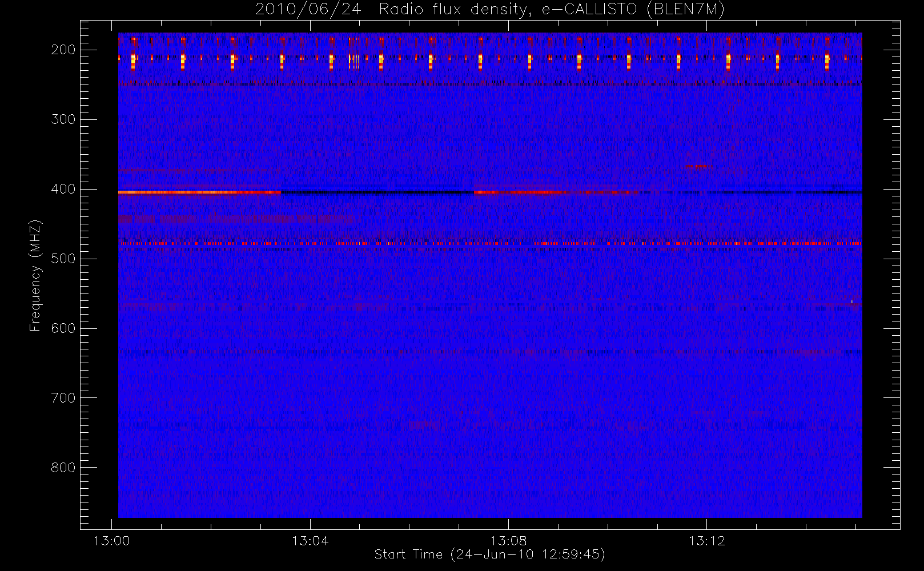Click the 'Frequency (MHZ)' axis label
The height and width of the screenshot is (571, 924).
tap(35, 275)
